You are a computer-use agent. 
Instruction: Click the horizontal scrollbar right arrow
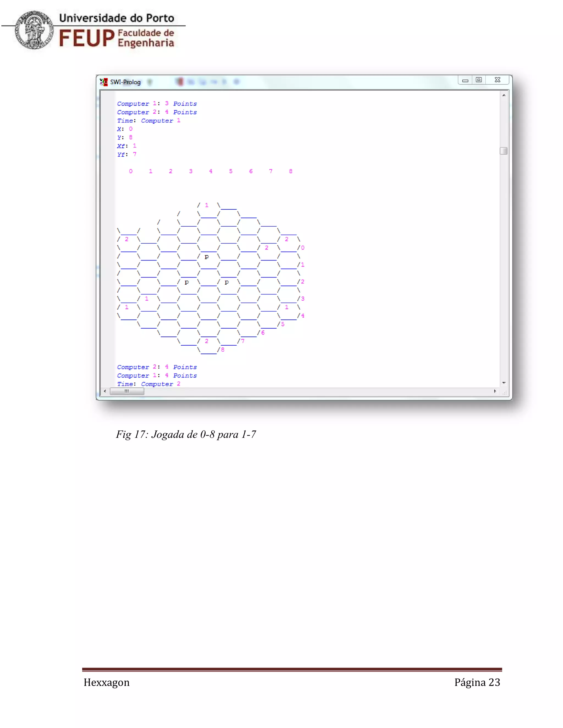click(495, 391)
